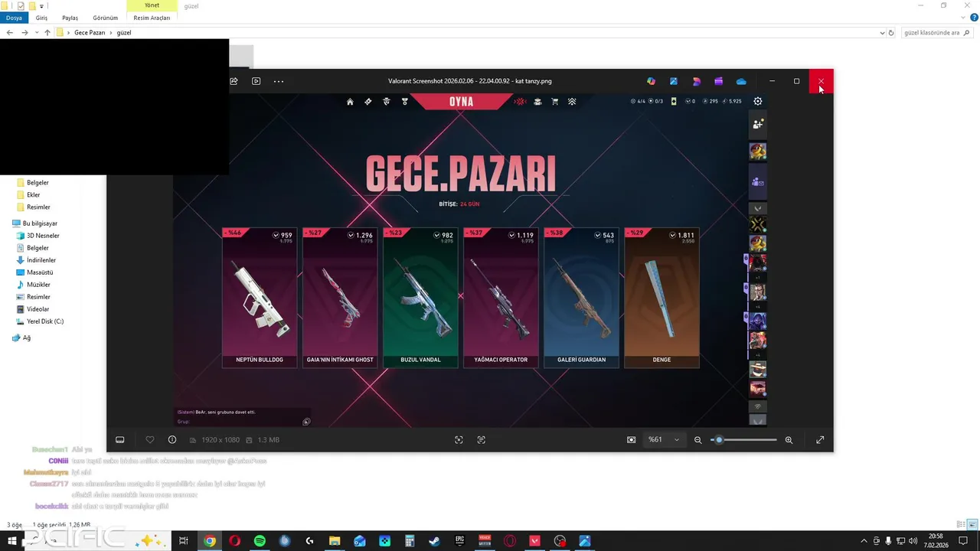This screenshot has height=551, width=980.
Task: Switch to Giriş ribbon tab
Action: (42, 18)
